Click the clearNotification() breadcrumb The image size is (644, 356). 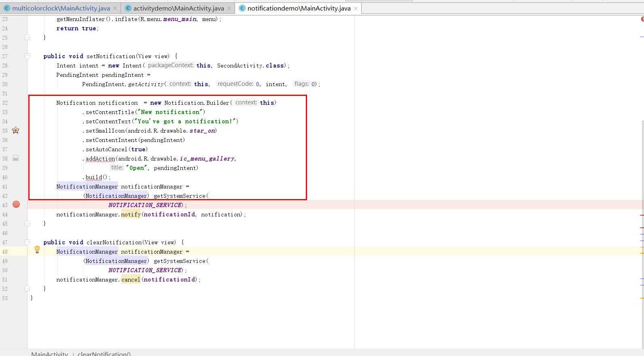pos(104,354)
